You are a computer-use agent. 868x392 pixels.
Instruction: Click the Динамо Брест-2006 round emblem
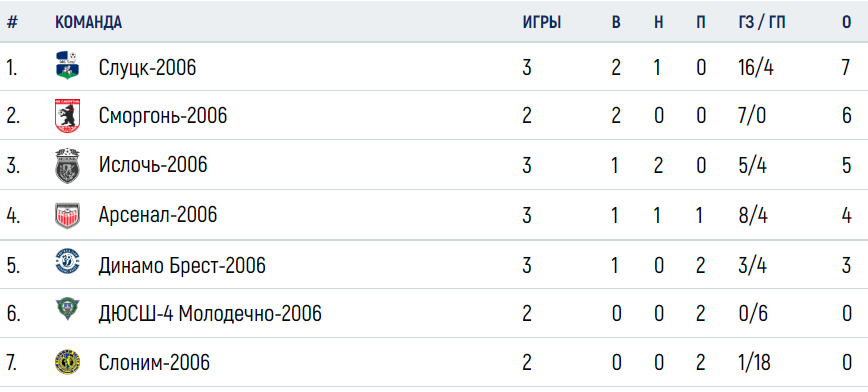(x=67, y=264)
